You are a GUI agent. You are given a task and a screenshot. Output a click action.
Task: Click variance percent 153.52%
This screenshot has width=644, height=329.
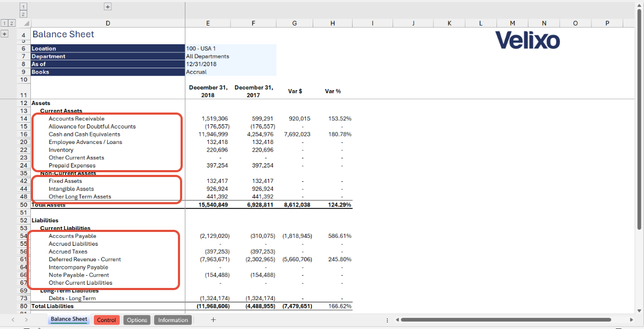[x=340, y=118]
